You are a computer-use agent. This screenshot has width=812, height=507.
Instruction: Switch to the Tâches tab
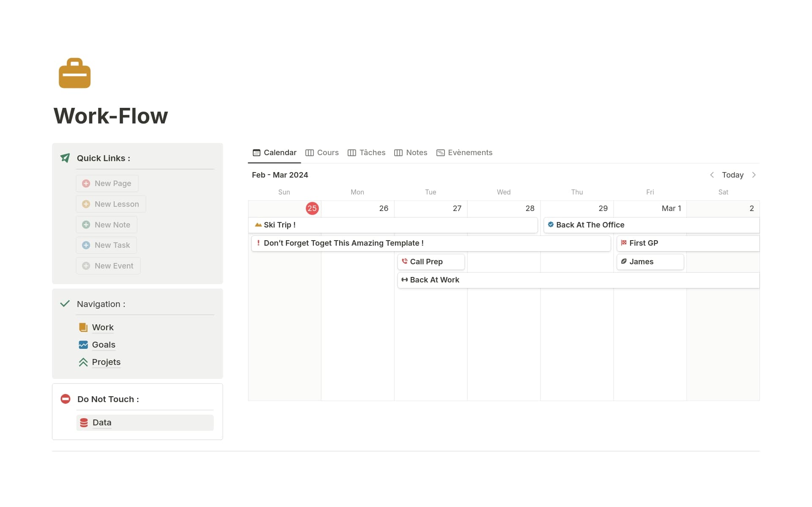tap(372, 153)
